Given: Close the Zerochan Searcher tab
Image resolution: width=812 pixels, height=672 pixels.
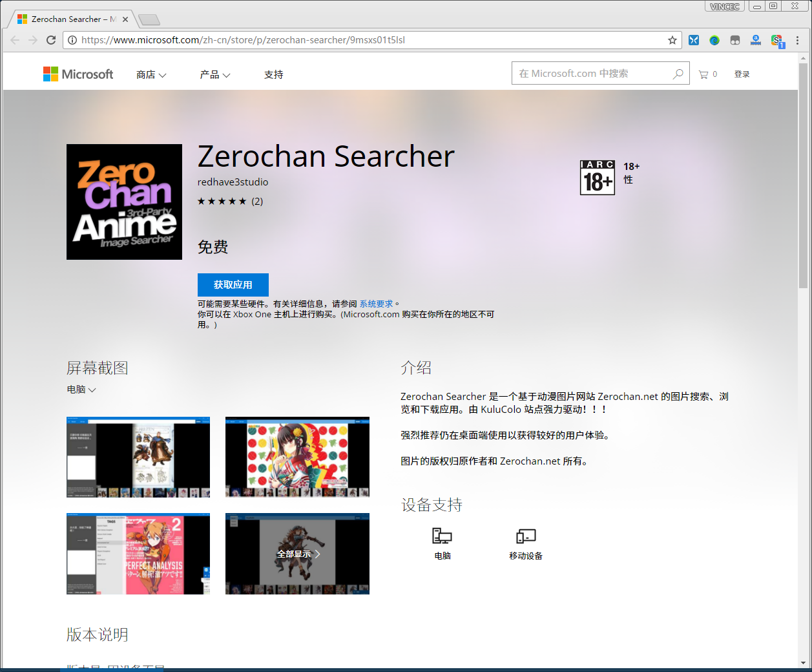Looking at the screenshot, I should pyautogui.click(x=125, y=19).
